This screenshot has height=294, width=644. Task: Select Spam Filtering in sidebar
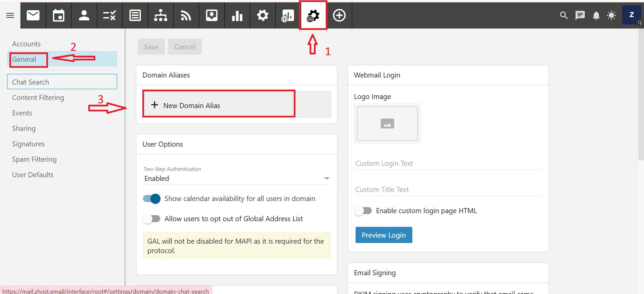[34, 159]
